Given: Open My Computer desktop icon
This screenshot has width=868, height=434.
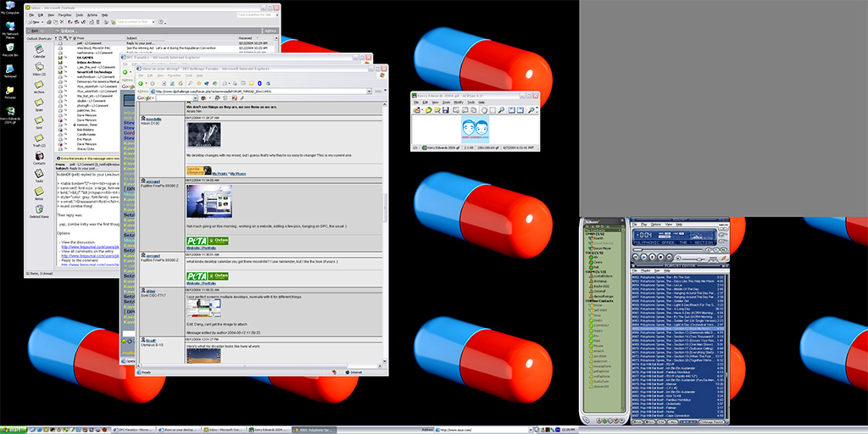Looking at the screenshot, I should tap(9, 8).
